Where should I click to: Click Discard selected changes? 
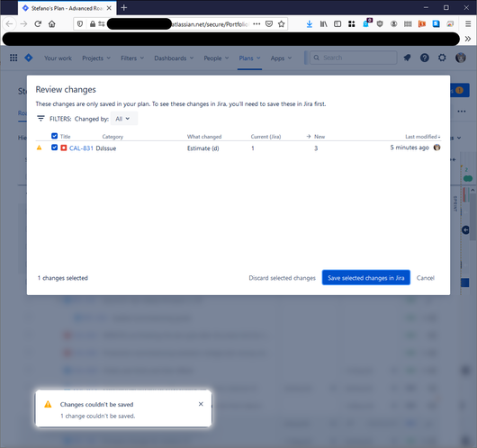282,278
